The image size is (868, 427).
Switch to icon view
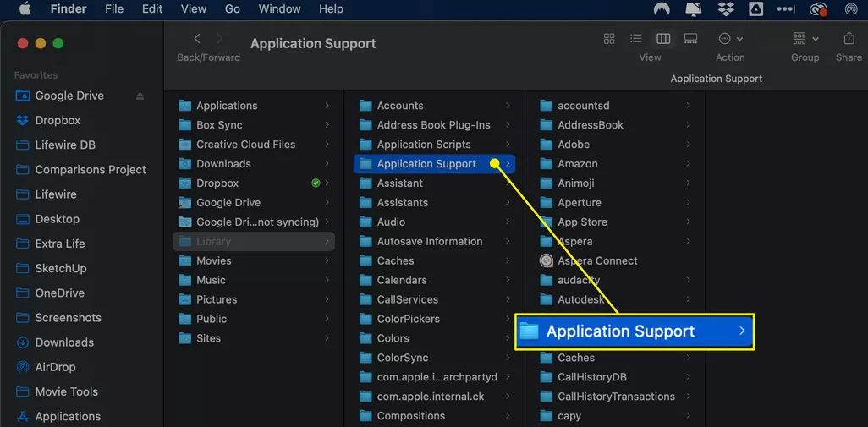(609, 38)
